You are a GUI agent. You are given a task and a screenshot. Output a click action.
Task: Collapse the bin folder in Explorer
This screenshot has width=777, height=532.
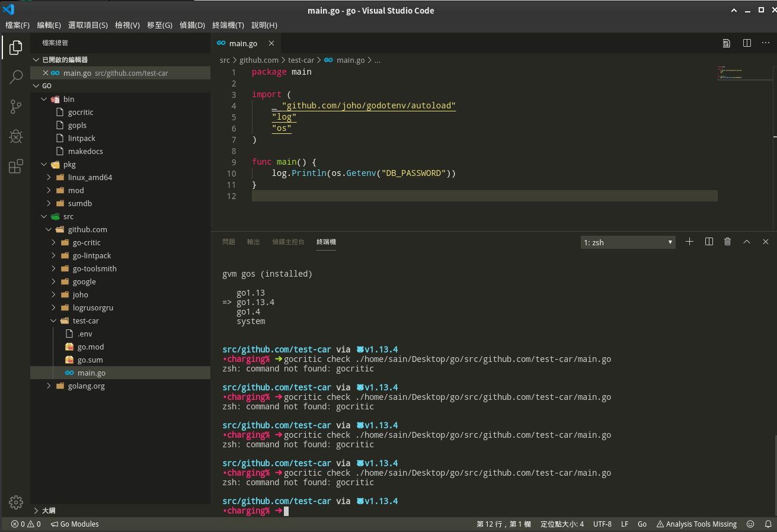(x=44, y=99)
